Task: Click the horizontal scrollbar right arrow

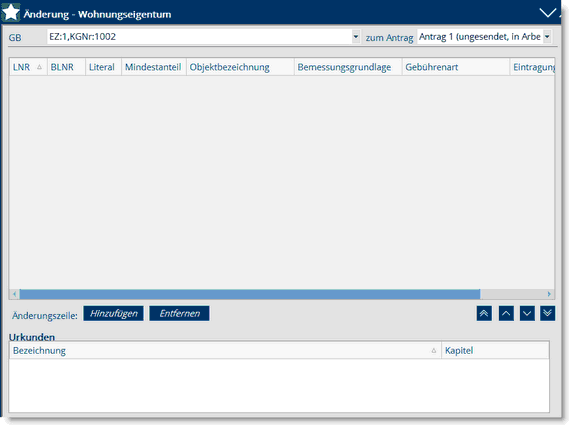Action: pyautogui.click(x=549, y=294)
